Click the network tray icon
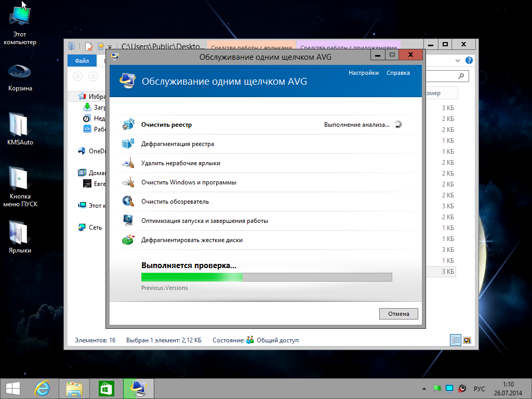This screenshot has height=399, width=532. pyautogui.click(x=449, y=389)
